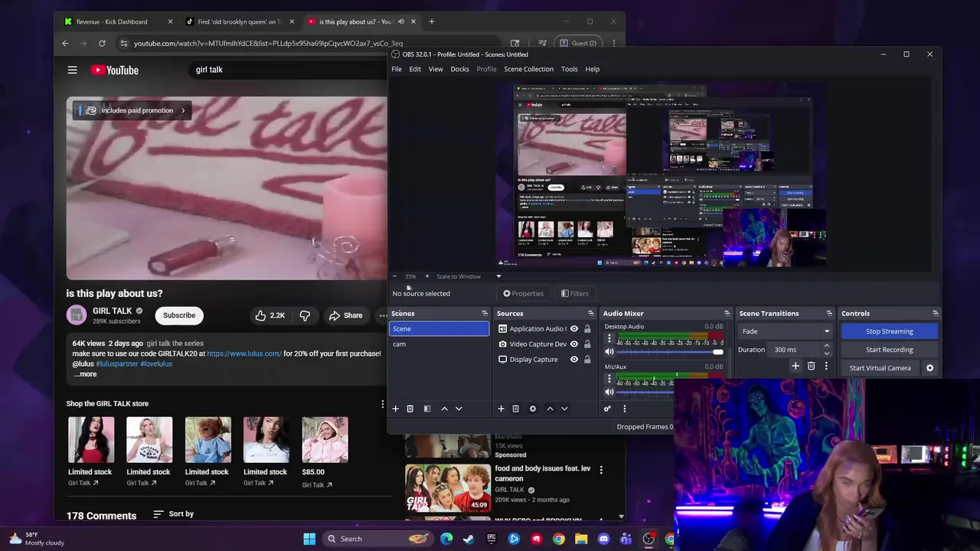
Task: Toggle lock on Display Capture source
Action: point(587,360)
